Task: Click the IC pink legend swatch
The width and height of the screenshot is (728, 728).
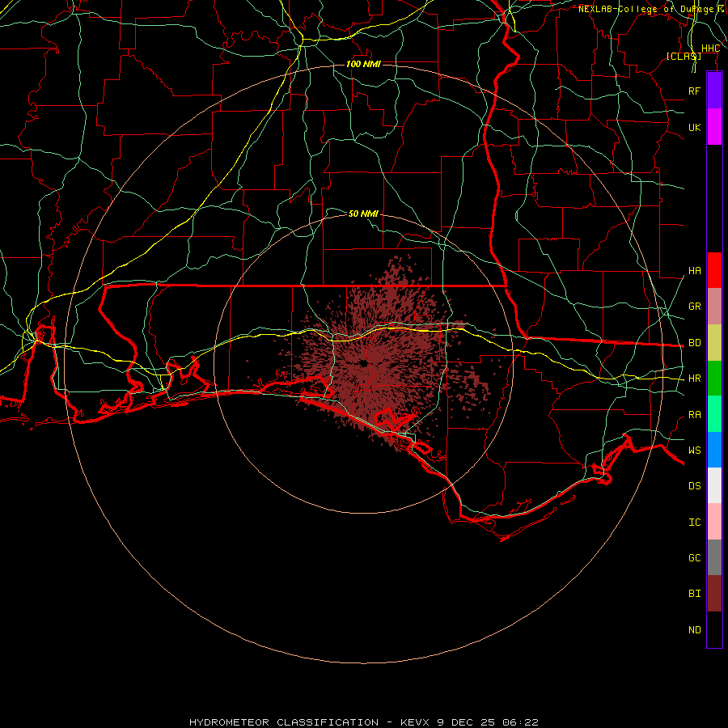Action: click(x=714, y=522)
